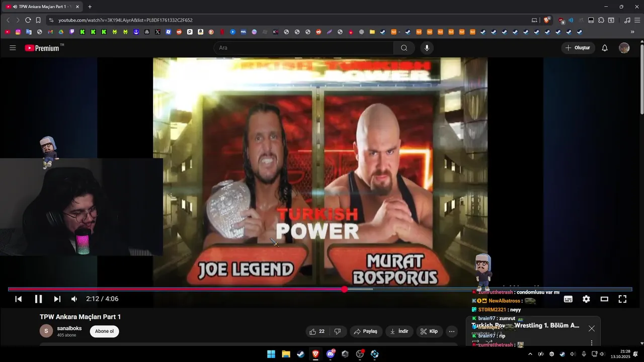Open the Amazon bookmark
This screenshot has height=362, width=644.
[x=200, y=32]
